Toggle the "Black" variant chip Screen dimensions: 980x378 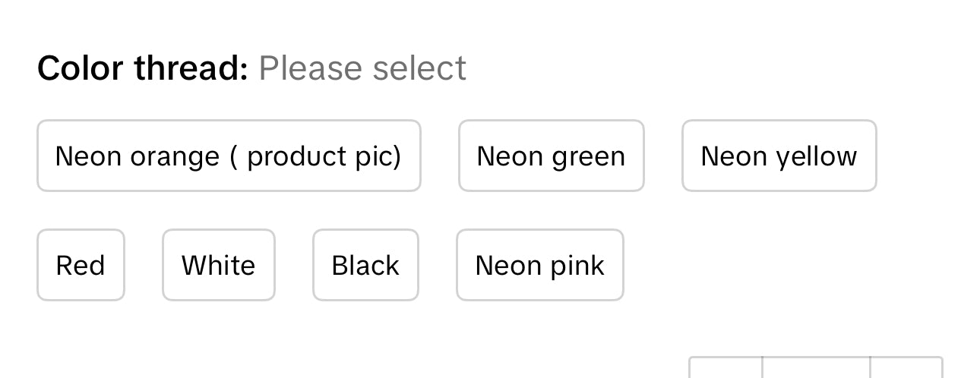coord(365,265)
